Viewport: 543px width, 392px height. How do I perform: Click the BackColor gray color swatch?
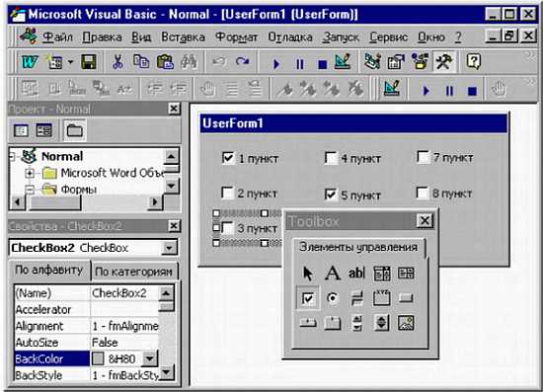(98, 358)
